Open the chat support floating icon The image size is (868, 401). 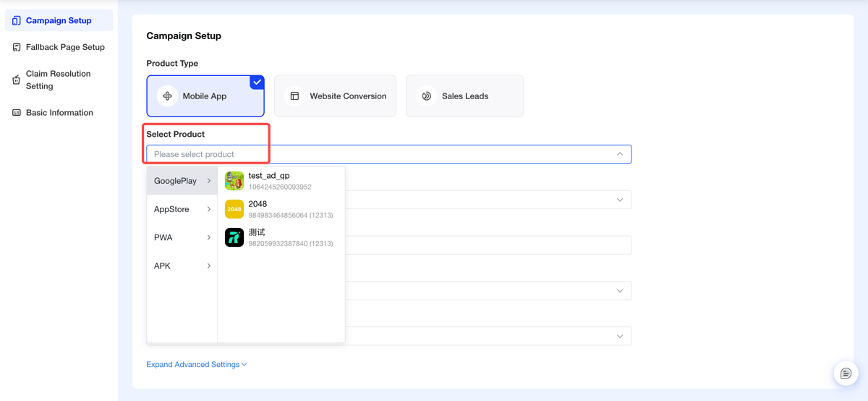point(846,373)
